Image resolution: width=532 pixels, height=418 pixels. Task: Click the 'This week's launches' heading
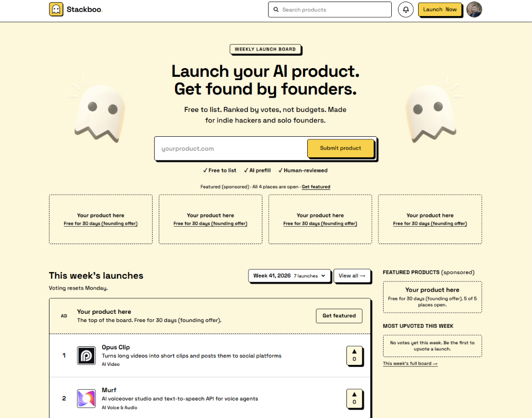[96, 276]
